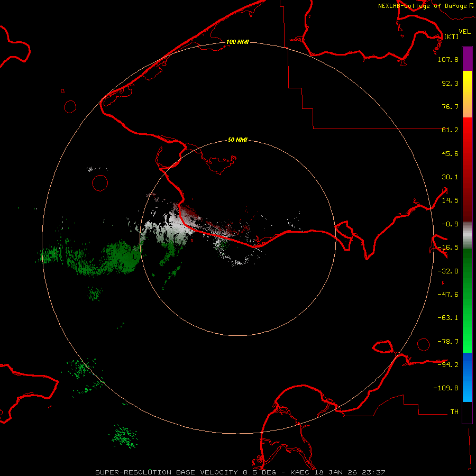Select the 45.6 scale value
Viewport: 476px width, 476px height.
coord(450,153)
